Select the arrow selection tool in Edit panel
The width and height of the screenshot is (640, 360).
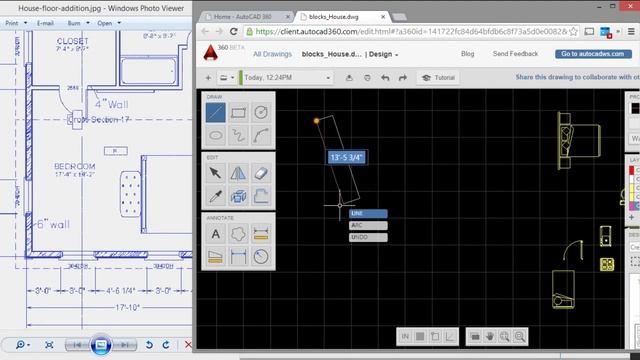[x=216, y=173]
